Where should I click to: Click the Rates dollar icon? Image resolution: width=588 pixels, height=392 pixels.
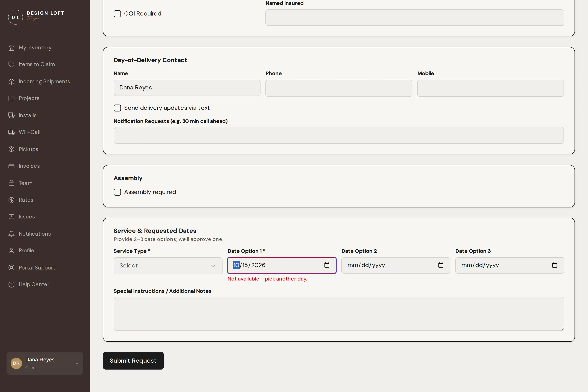(11, 200)
